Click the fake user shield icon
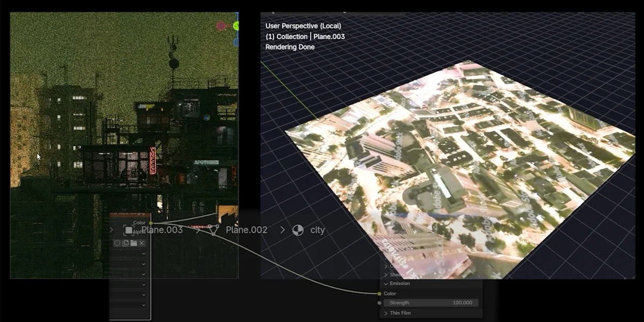This screenshot has height=322, width=644. [117, 243]
